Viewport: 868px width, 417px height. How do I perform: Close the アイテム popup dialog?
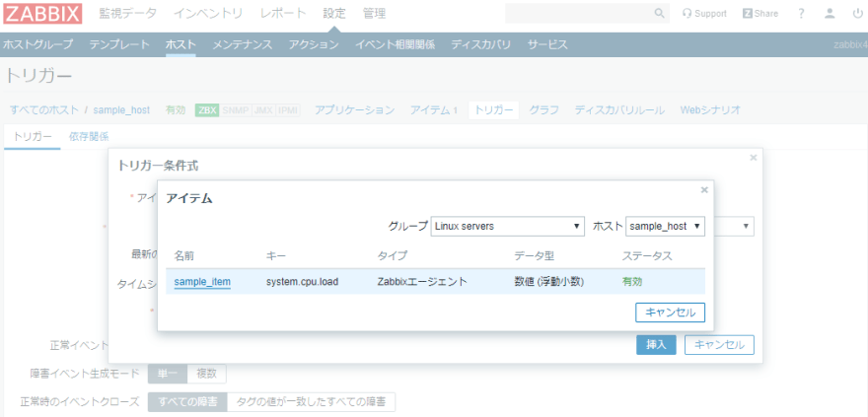[704, 189]
